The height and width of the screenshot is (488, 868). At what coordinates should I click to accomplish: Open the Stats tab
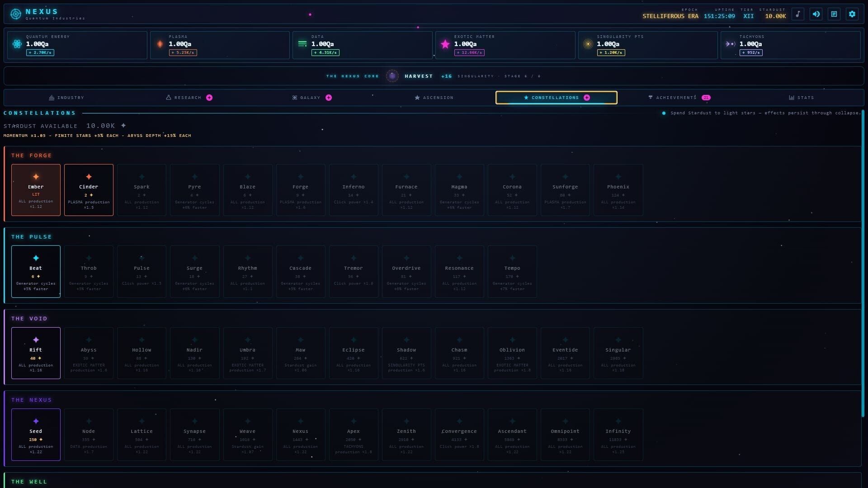(x=802, y=98)
